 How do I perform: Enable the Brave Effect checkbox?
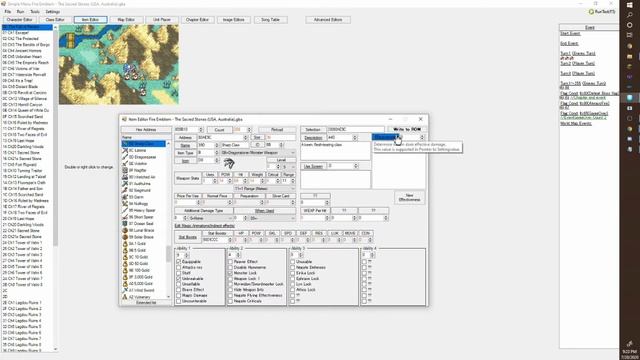coord(178,289)
